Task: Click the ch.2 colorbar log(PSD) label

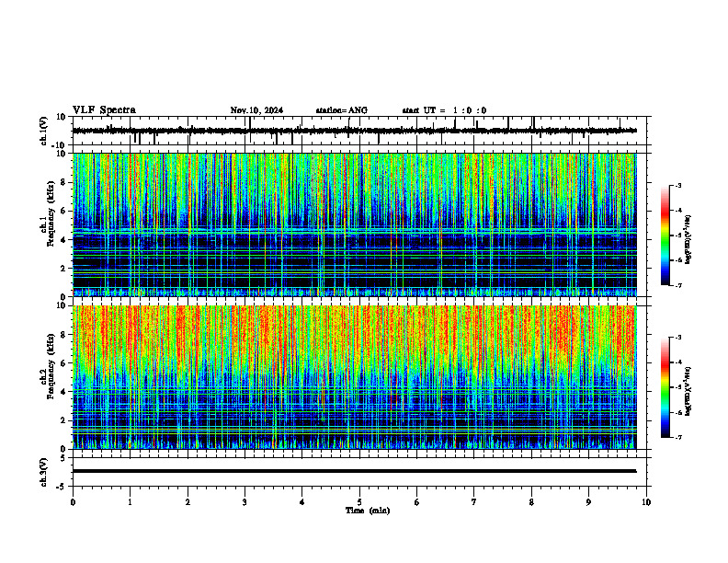Action: tap(688, 390)
